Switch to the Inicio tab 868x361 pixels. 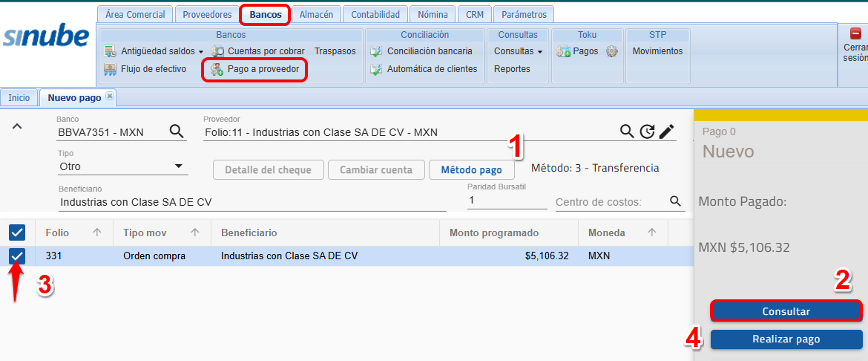[19, 97]
